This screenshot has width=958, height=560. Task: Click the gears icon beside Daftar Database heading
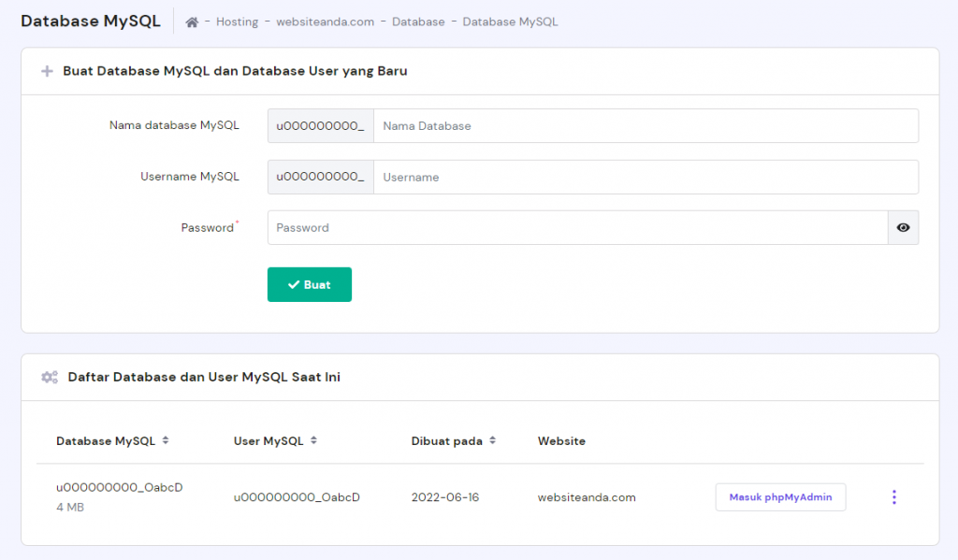[49, 378]
